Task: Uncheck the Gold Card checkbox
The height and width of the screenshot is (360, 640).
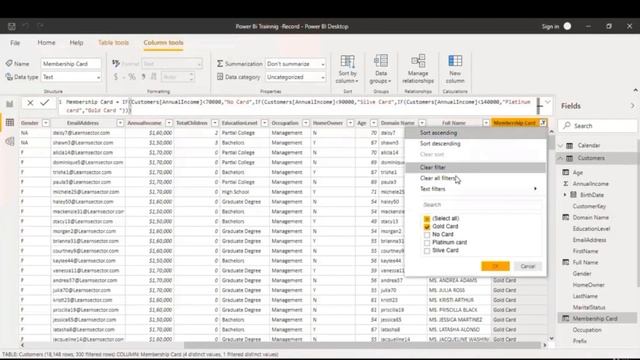Action: (427, 227)
